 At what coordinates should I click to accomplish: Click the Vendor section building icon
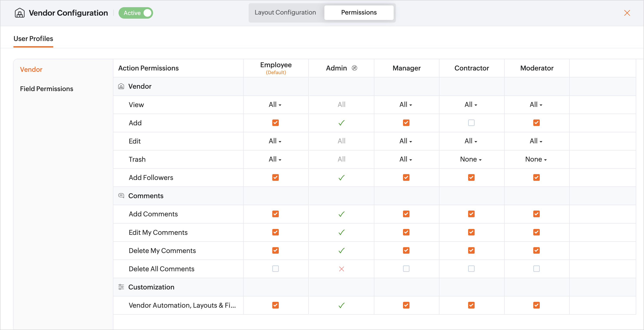pos(121,86)
